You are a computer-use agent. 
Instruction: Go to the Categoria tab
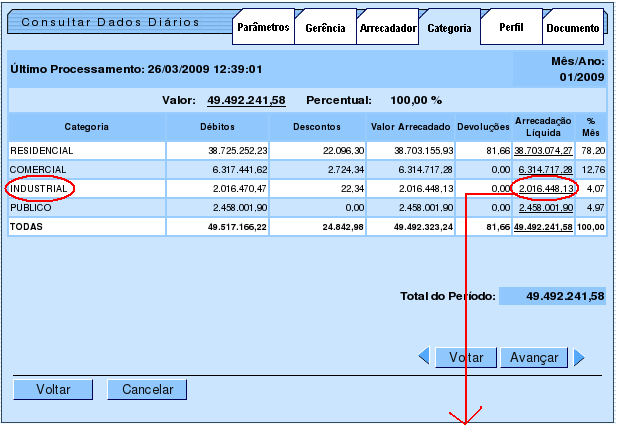point(449,29)
